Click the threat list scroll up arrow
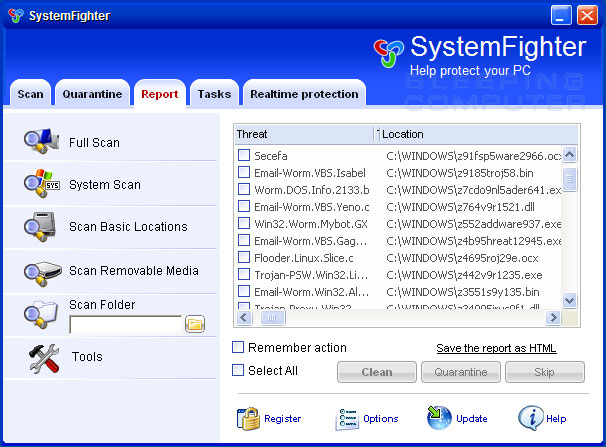 click(570, 155)
